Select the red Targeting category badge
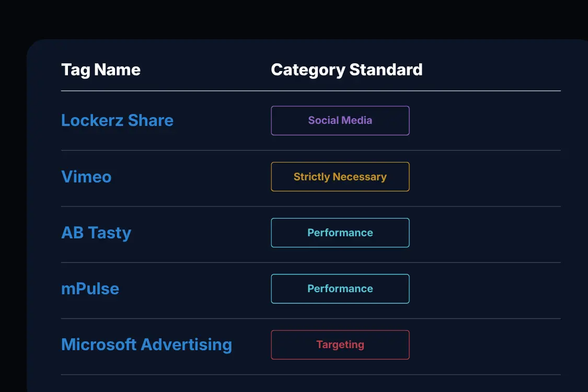 click(x=340, y=345)
